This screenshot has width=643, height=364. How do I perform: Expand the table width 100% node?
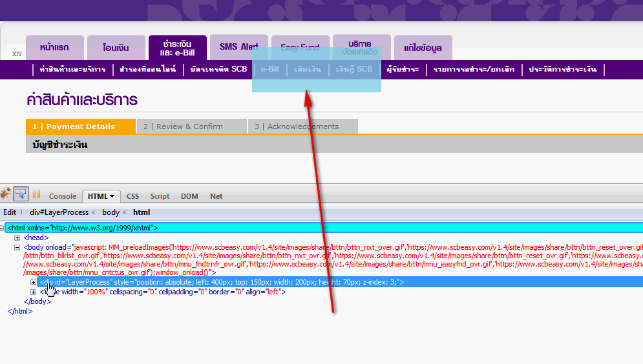coord(33,292)
